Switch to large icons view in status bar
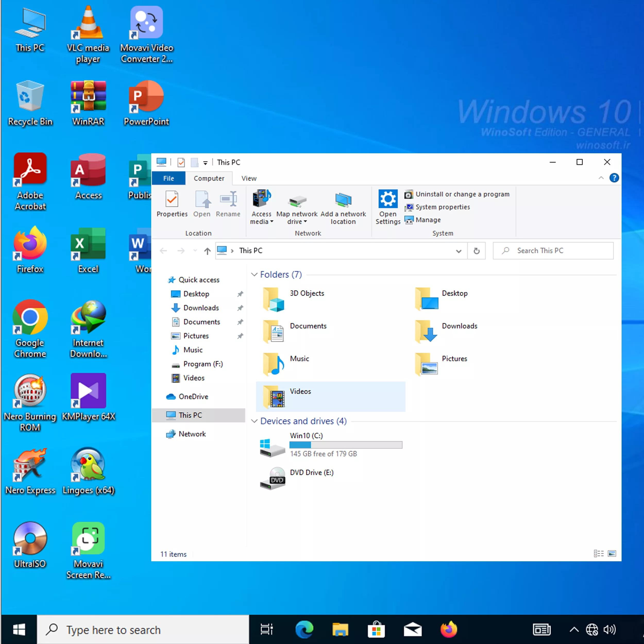644x644 pixels. (612, 554)
